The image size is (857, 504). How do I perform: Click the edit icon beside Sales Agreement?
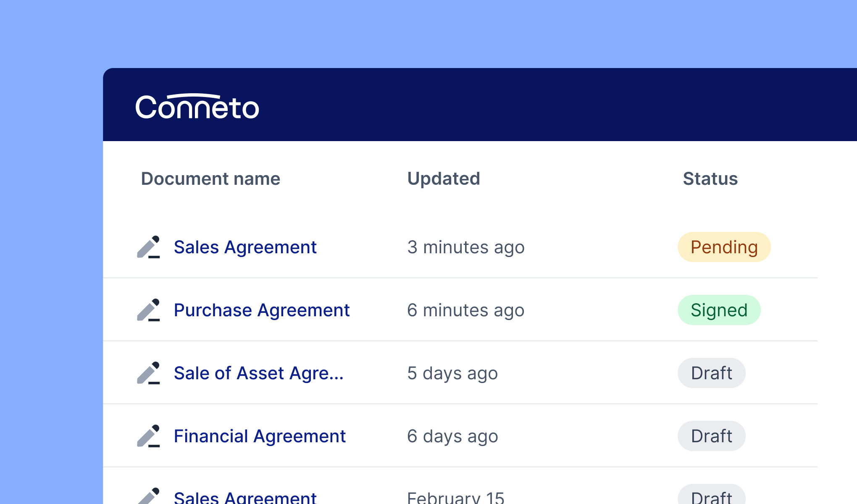click(x=149, y=247)
